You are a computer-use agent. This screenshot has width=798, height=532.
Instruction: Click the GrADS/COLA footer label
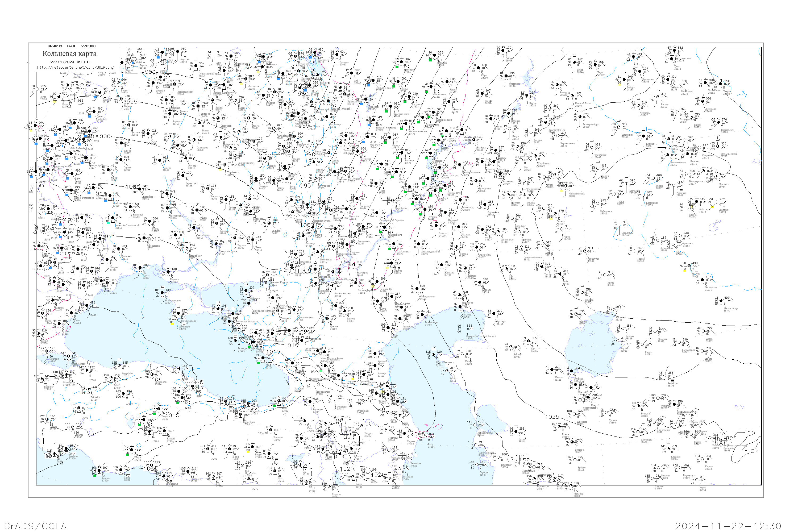click(35, 526)
